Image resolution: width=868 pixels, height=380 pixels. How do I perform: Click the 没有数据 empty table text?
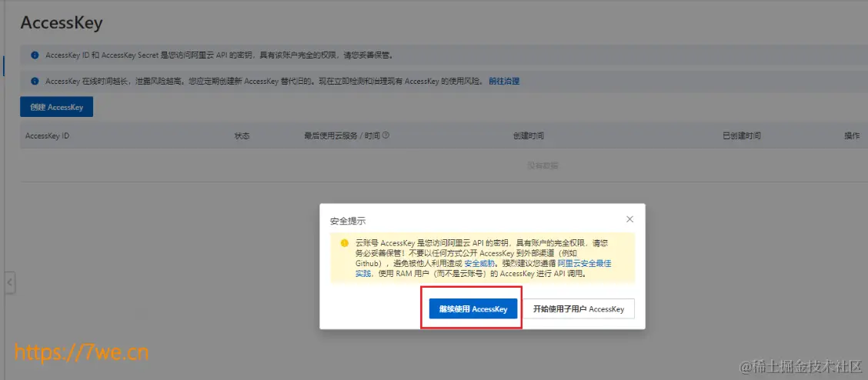click(x=542, y=165)
